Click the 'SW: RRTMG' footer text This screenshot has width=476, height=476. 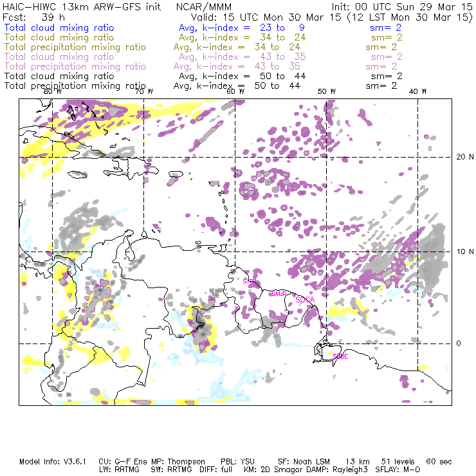172,470
